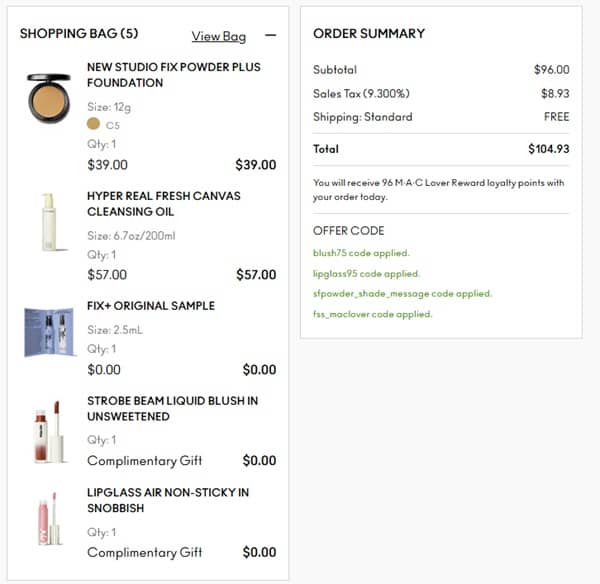The width and height of the screenshot is (600, 584).
Task: Collapse the Shopping Bag section
Action: pos(270,36)
